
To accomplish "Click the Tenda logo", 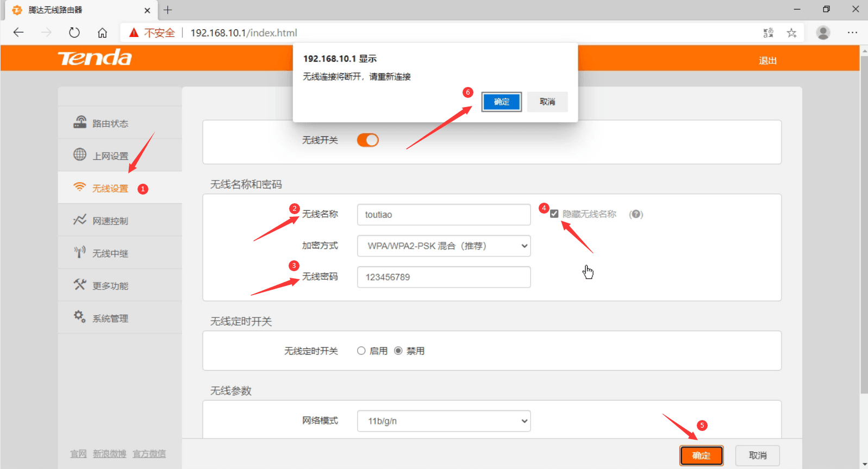I will [x=95, y=58].
